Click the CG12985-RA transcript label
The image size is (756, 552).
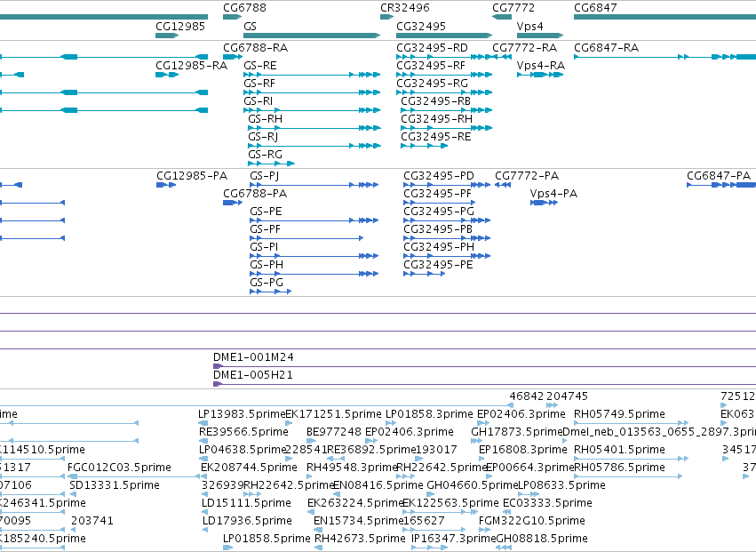(191, 66)
